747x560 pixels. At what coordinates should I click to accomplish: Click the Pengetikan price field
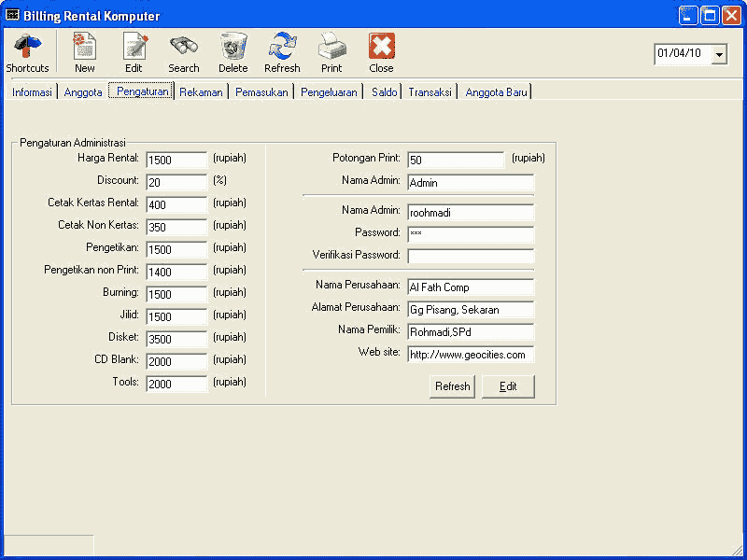[176, 249]
